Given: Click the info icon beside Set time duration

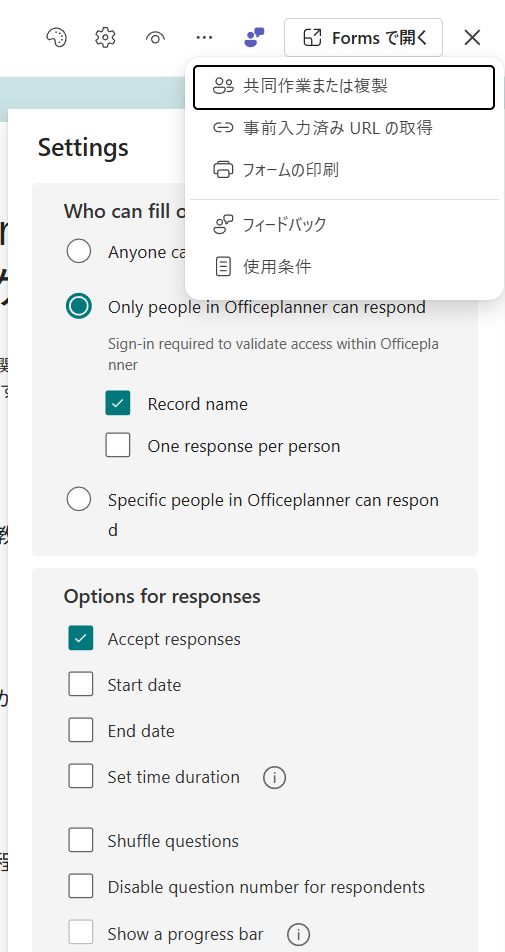Looking at the screenshot, I should (x=274, y=777).
